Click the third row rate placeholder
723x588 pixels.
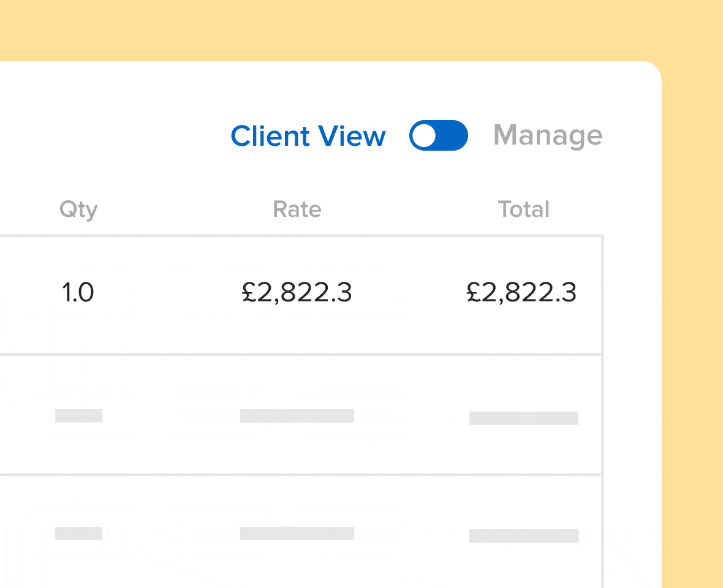(297, 533)
